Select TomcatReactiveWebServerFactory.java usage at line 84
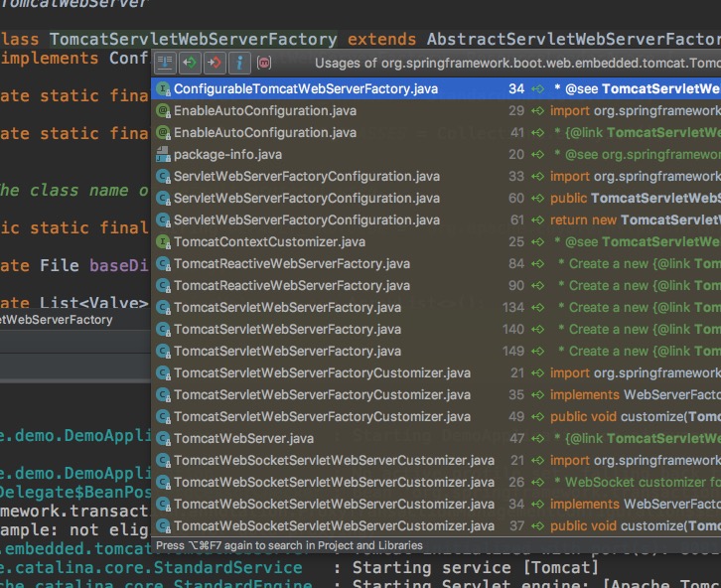 coord(436,264)
